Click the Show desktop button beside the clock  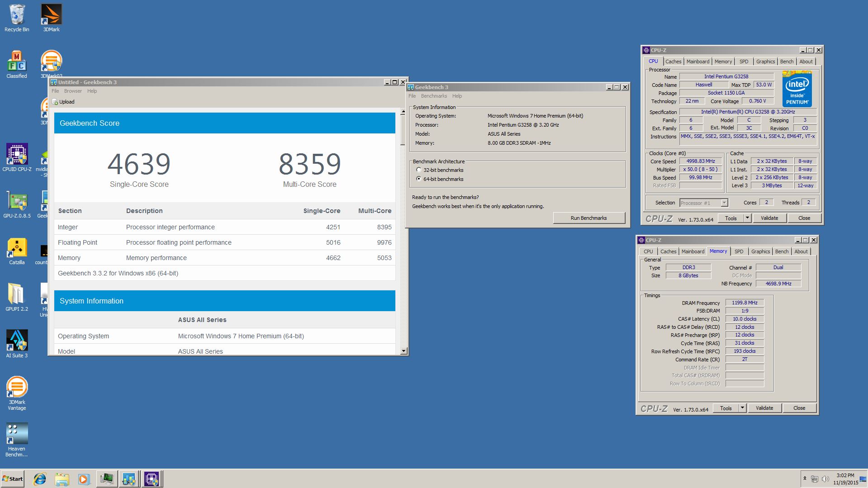coord(864,479)
